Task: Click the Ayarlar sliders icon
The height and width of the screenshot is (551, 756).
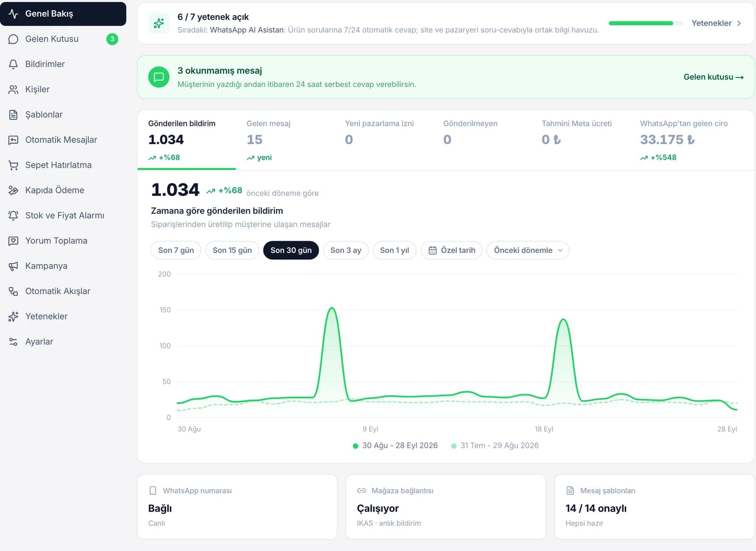Action: [13, 342]
